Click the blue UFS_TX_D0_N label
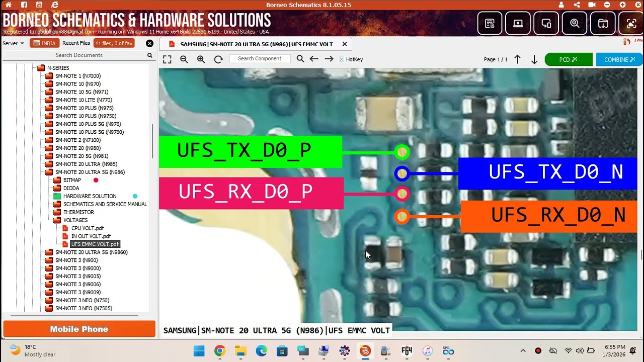Viewport: 644px width, 362px height. tap(547, 173)
